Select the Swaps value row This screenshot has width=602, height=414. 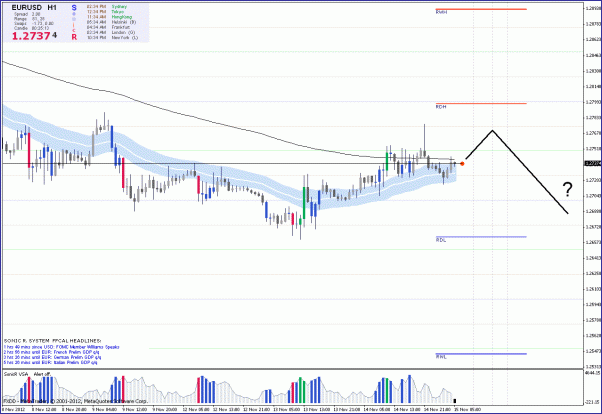(x=34, y=23)
